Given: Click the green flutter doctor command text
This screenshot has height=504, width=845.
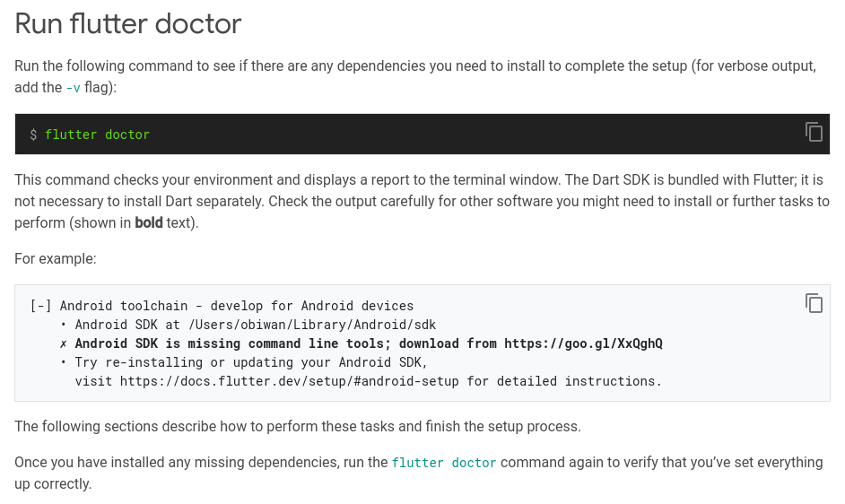Looking at the screenshot, I should tap(97, 135).
